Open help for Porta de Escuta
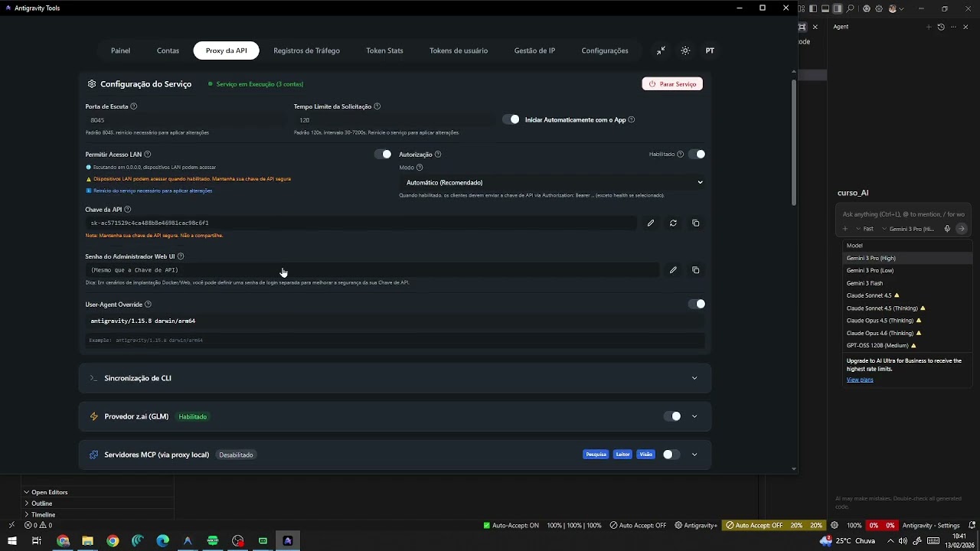The width and height of the screenshot is (980, 551). [x=134, y=106]
